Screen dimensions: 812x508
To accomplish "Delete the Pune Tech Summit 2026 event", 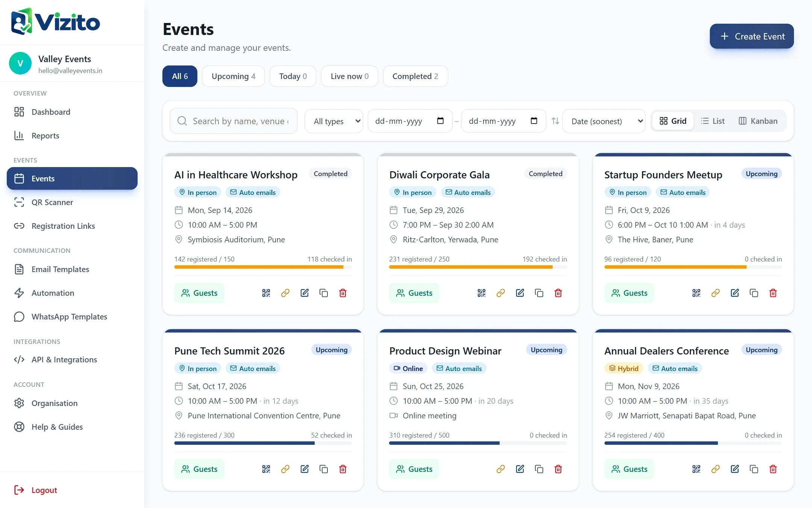I will (343, 469).
